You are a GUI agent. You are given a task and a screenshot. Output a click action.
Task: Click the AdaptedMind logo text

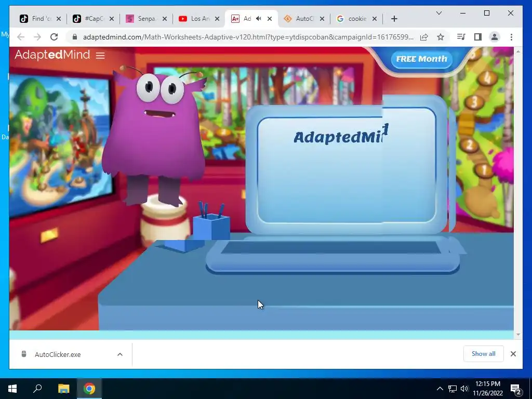[52, 54]
